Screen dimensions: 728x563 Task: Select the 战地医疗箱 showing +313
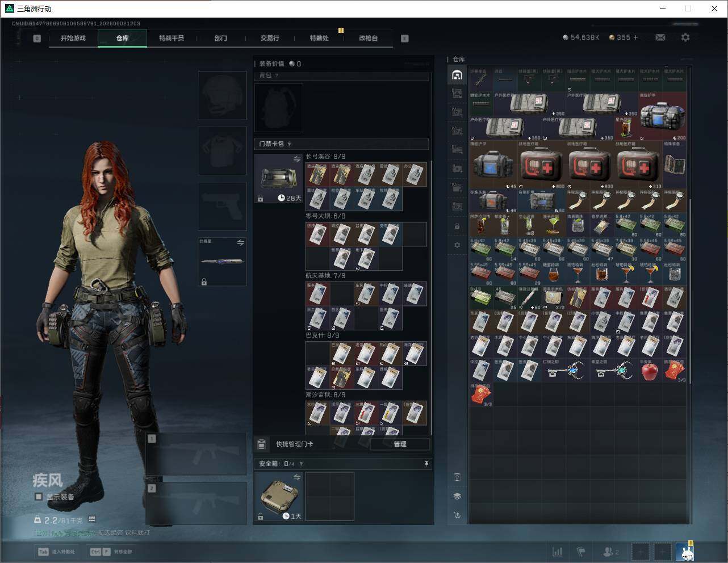tap(639, 165)
